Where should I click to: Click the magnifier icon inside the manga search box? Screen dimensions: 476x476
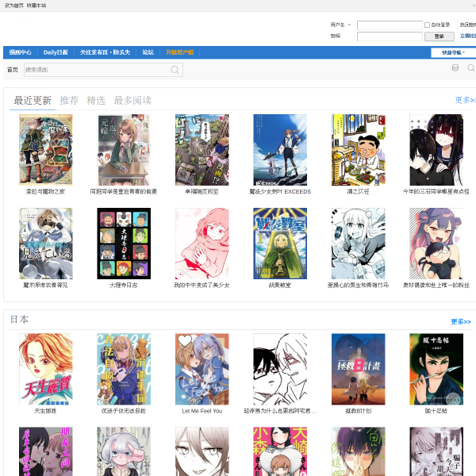click(175, 70)
